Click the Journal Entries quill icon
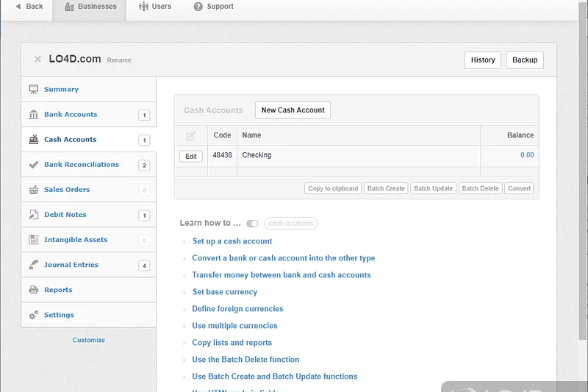Viewport: 588px width, 392px height. (34, 265)
